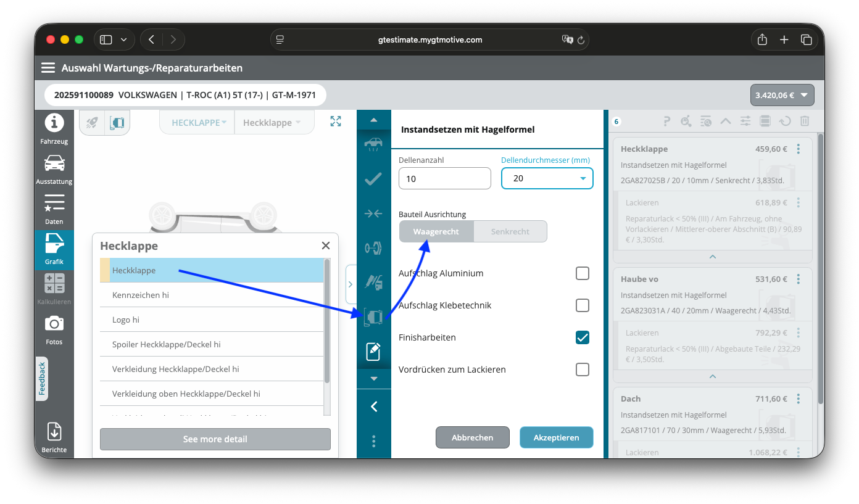Select the wheel alignment operation icon

point(373,248)
